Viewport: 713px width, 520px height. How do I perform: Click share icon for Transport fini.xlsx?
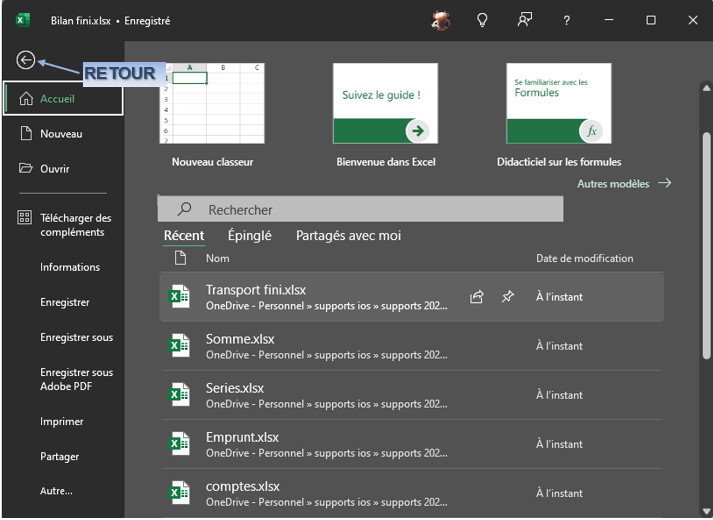coord(477,297)
